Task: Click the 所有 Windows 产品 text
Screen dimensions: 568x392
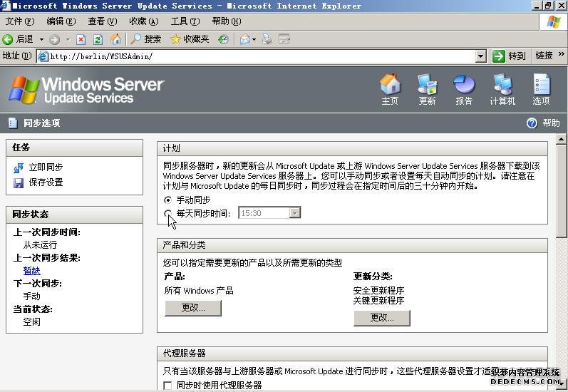Action: [x=199, y=291]
